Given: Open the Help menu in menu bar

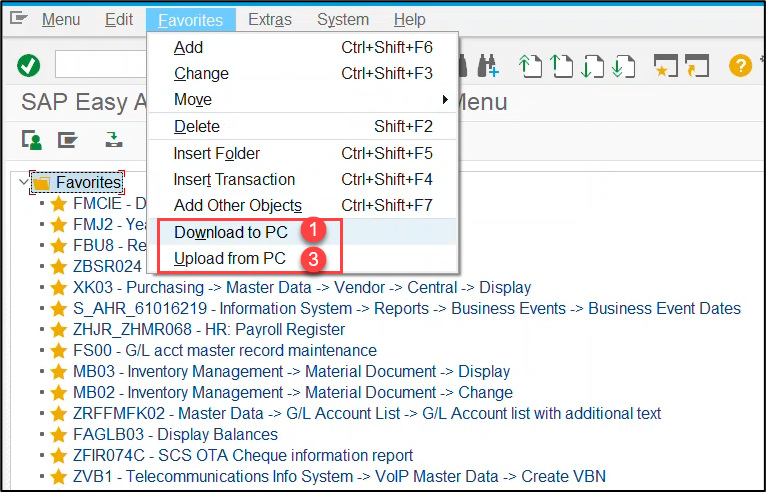Looking at the screenshot, I should pos(409,20).
